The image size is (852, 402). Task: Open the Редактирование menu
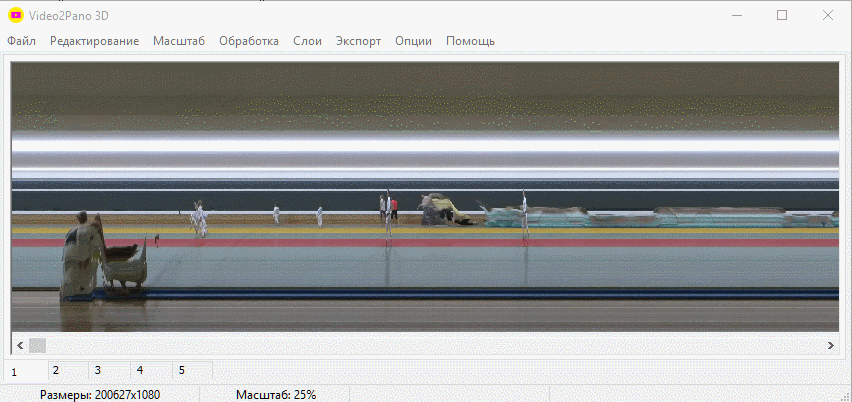(x=95, y=41)
